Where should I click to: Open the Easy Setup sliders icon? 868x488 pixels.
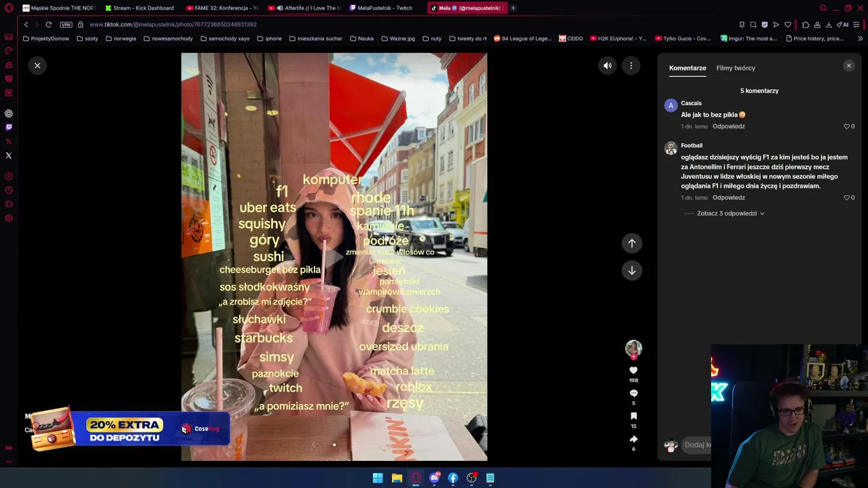pyautogui.click(x=856, y=24)
